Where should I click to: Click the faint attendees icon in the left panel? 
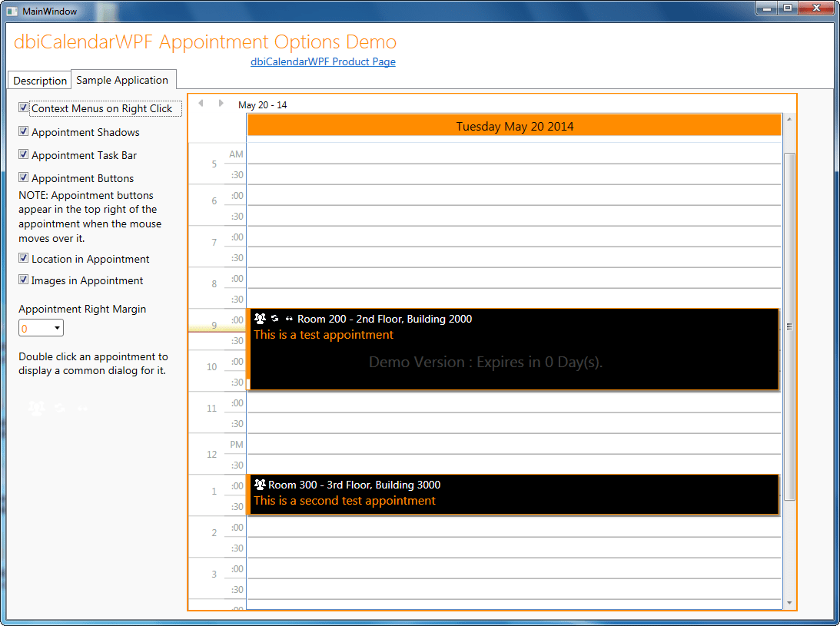pyautogui.click(x=37, y=408)
